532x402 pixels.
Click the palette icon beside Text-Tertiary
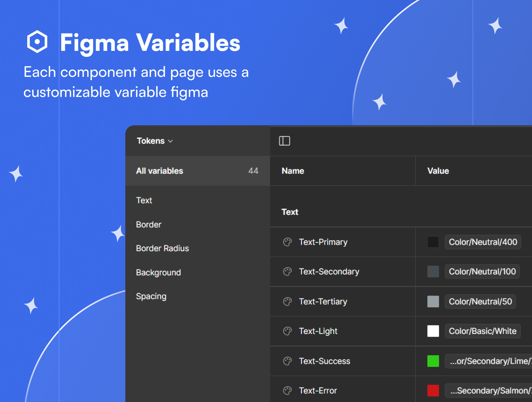tap(287, 302)
